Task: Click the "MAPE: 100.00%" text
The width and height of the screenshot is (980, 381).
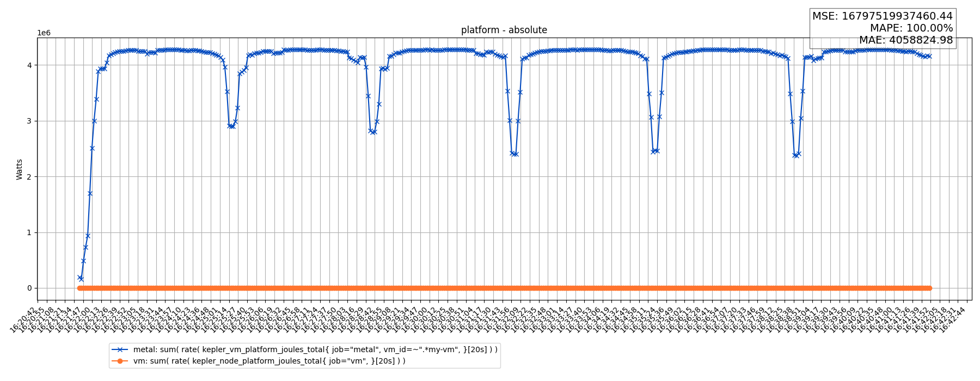Action: (x=911, y=28)
